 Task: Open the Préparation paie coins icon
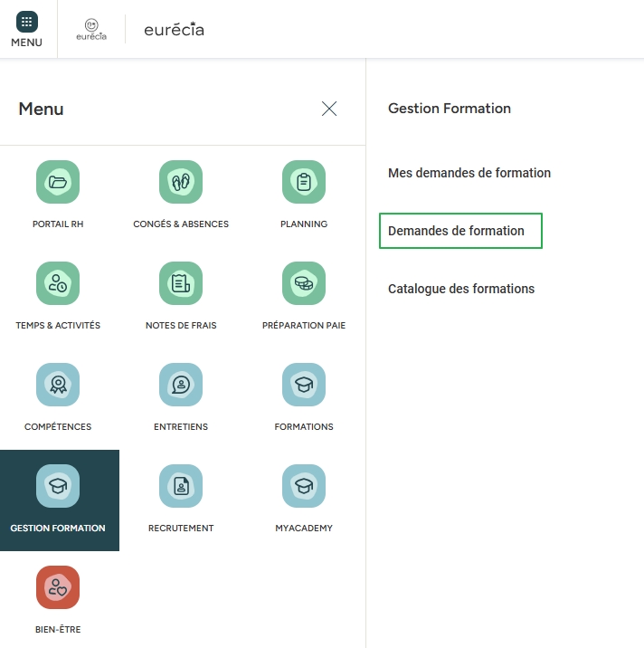304,283
